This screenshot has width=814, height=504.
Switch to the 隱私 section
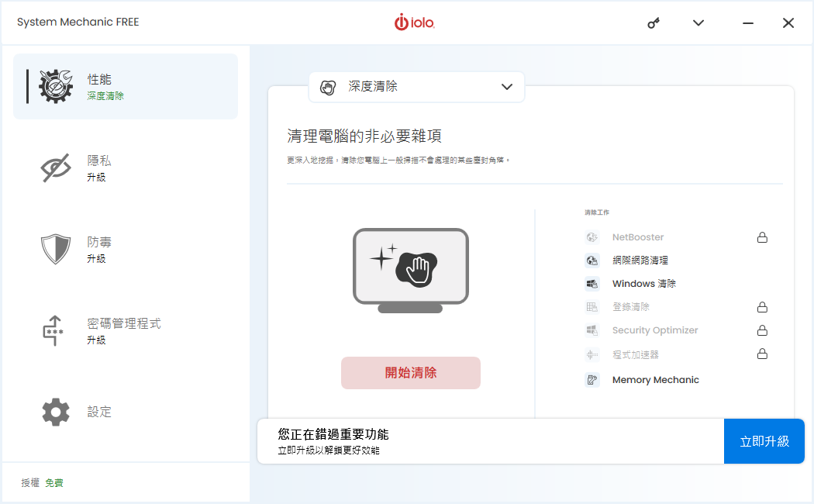click(x=99, y=161)
